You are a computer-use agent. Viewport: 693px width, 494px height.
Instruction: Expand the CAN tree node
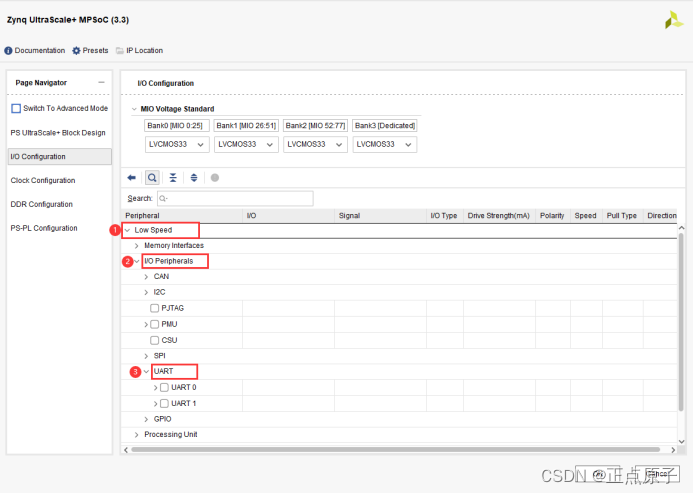146,277
